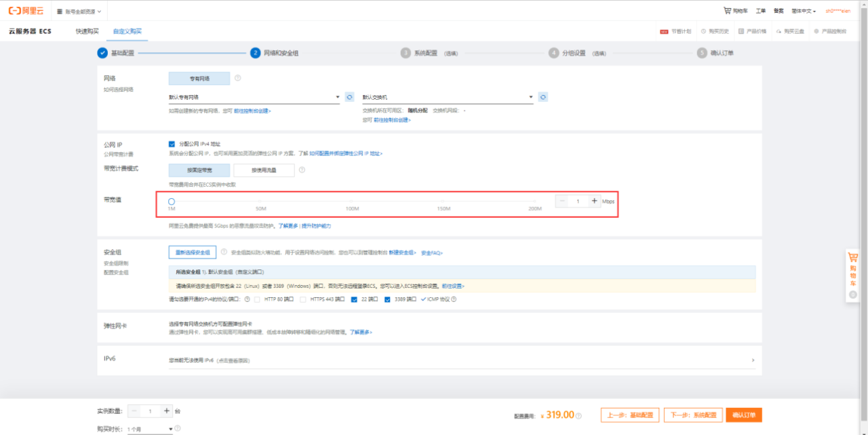Click the orange 确认订单 button
The width and height of the screenshot is (868, 435).
743,415
